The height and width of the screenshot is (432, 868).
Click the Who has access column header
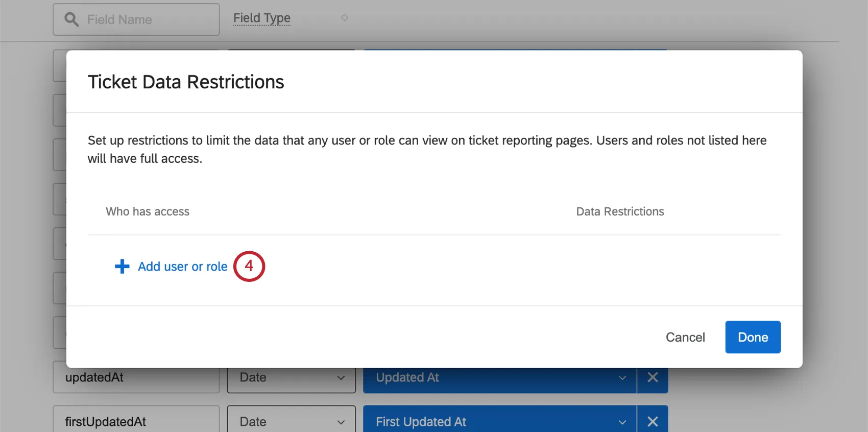tap(148, 211)
